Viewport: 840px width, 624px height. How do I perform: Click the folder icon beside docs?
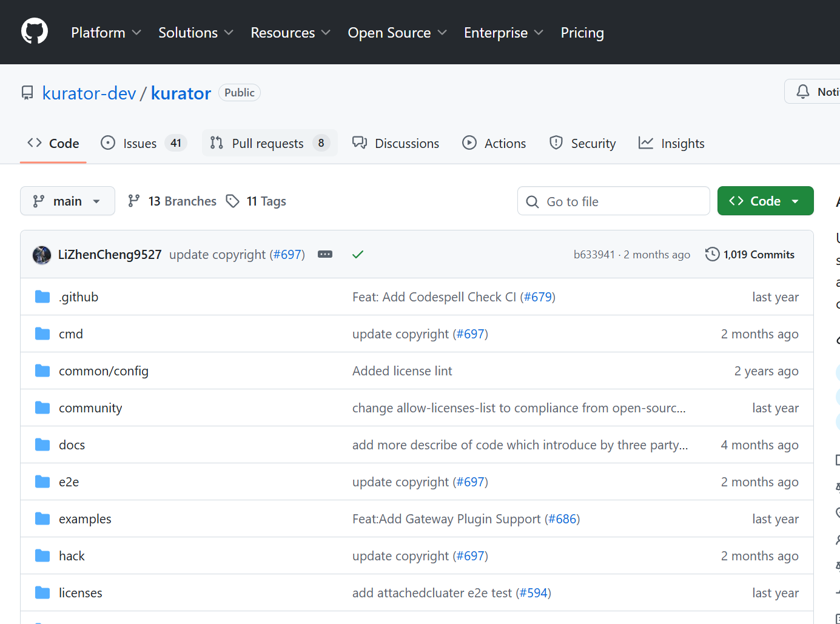[x=42, y=445]
